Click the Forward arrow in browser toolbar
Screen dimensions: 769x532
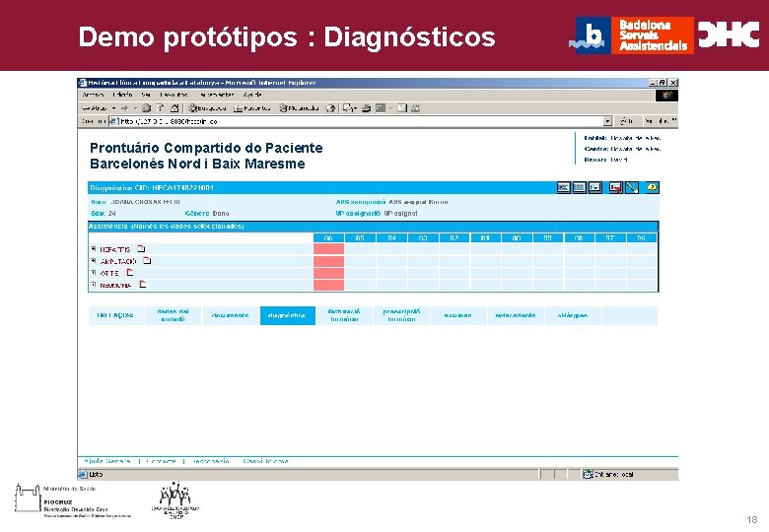(x=124, y=108)
